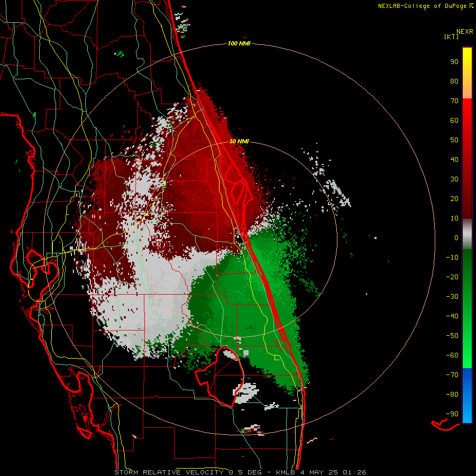Click the 50 value on the color scale
Image resolution: width=476 pixels, height=476 pixels.
454,140
